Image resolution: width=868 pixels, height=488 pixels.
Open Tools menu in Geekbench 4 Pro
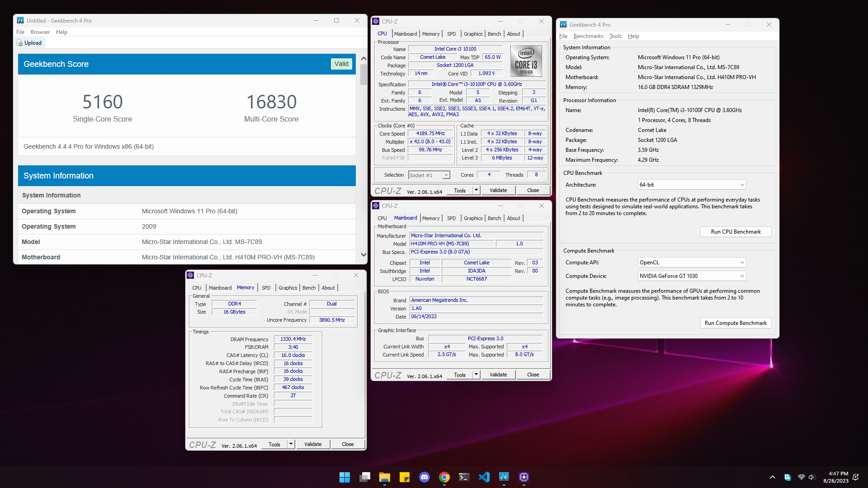pyautogui.click(x=615, y=36)
